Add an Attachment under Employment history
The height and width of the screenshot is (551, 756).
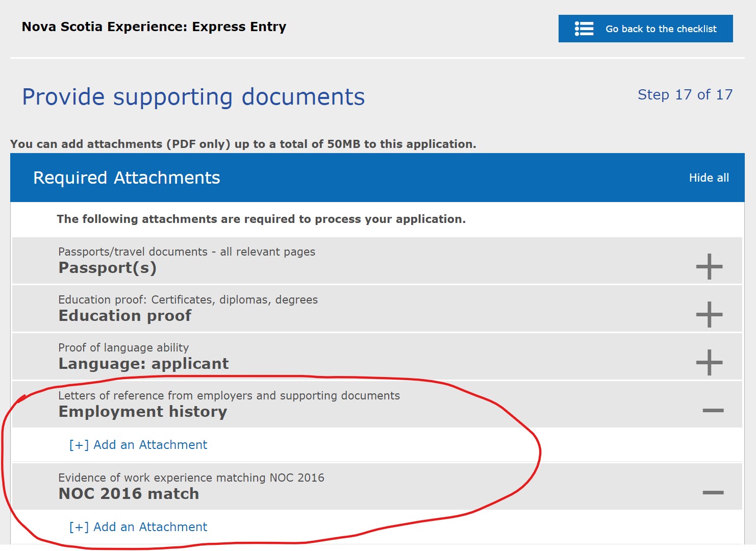(138, 445)
